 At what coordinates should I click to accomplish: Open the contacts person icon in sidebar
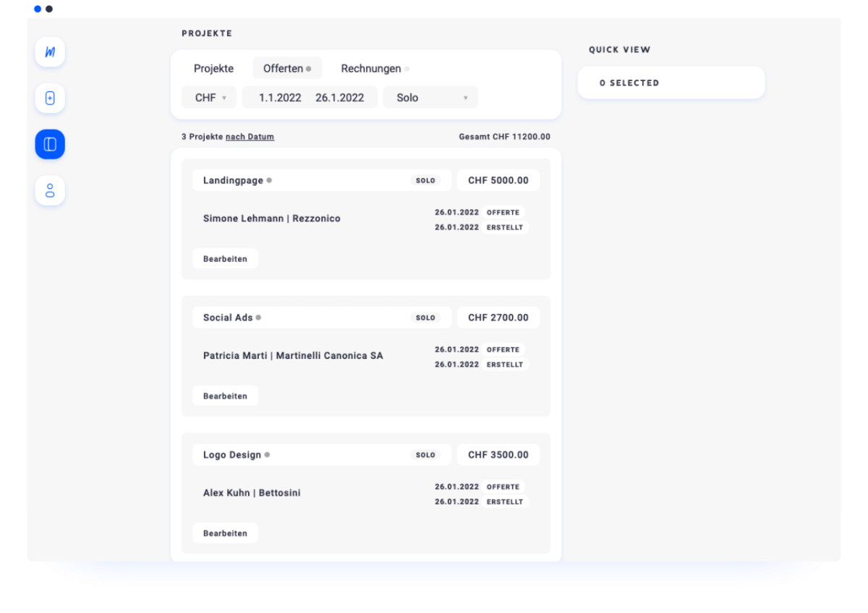[x=50, y=191]
